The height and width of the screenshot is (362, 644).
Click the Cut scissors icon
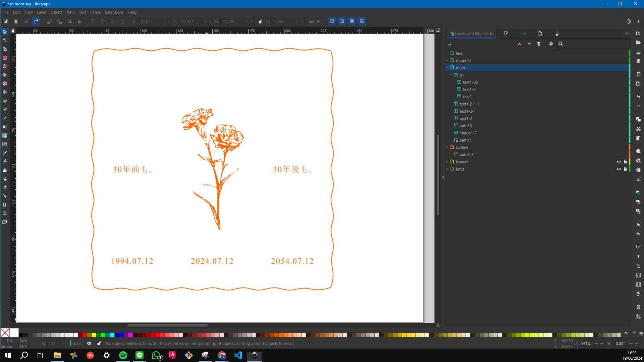(638, 129)
